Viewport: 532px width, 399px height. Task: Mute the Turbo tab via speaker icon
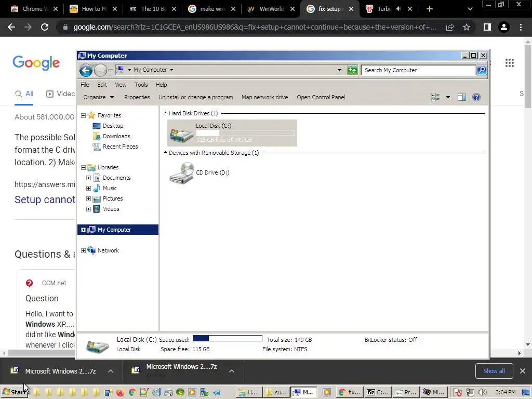pos(398,9)
